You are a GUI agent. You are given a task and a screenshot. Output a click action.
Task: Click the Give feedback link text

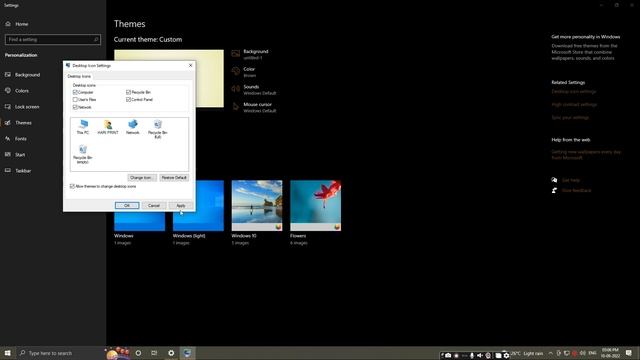pos(576,190)
